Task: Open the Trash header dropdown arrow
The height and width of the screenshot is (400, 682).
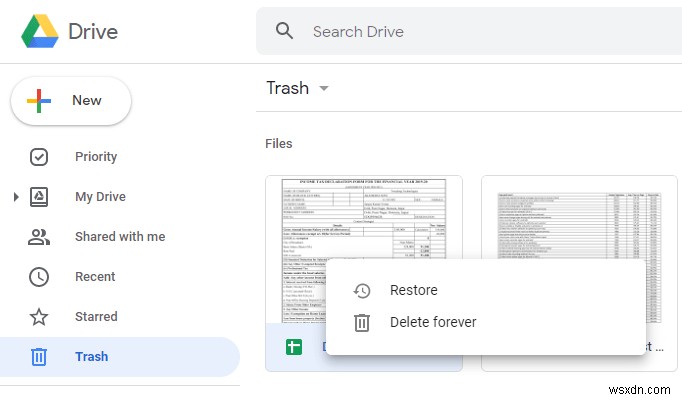Action: pos(324,88)
